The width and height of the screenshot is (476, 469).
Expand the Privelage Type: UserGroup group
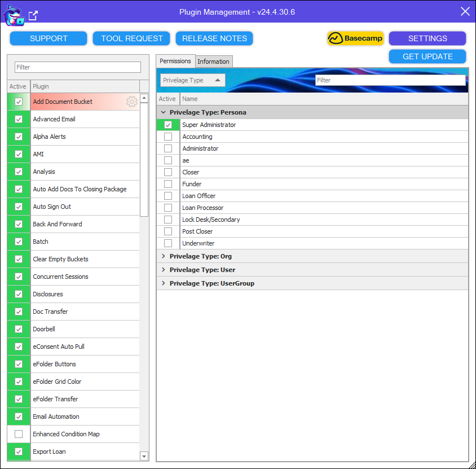(x=164, y=283)
